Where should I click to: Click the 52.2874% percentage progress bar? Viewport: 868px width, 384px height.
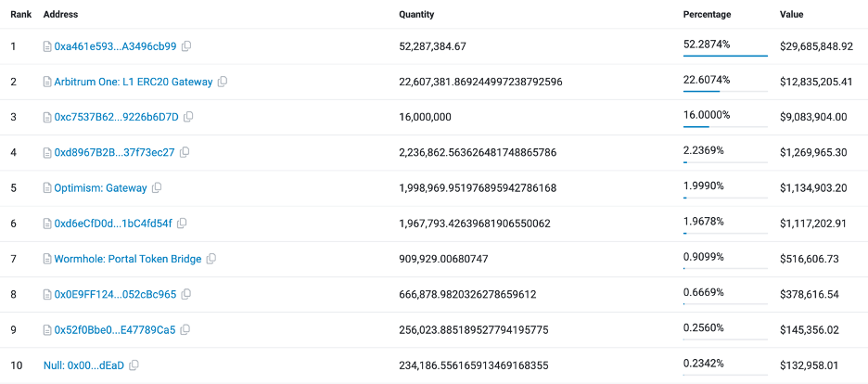click(x=725, y=56)
